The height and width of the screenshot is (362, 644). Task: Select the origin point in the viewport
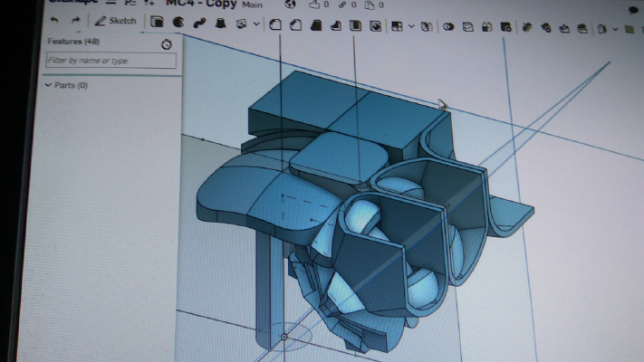[x=284, y=337]
